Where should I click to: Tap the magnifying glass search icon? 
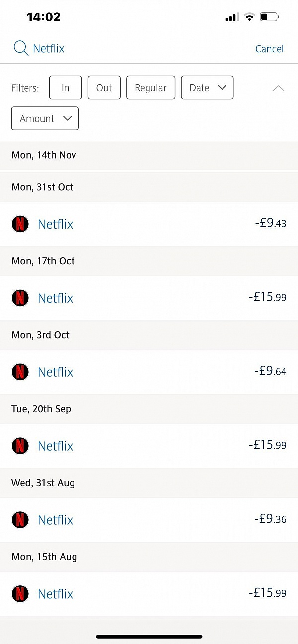point(20,48)
